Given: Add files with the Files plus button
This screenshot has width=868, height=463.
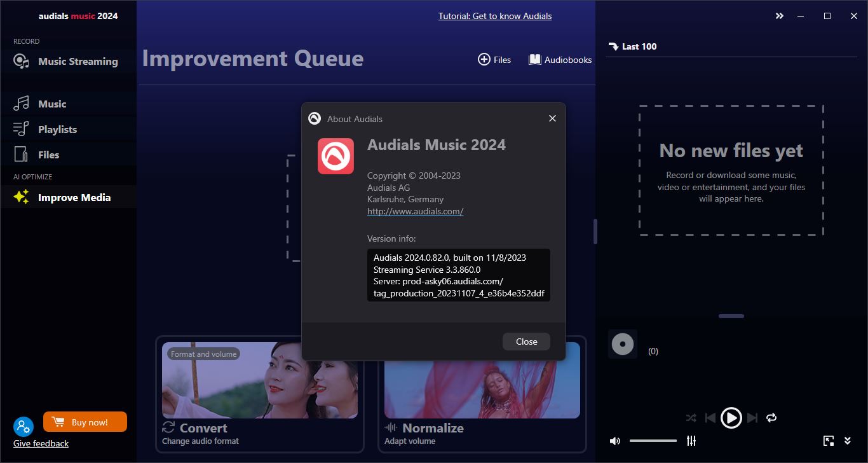Looking at the screenshot, I should [494, 59].
